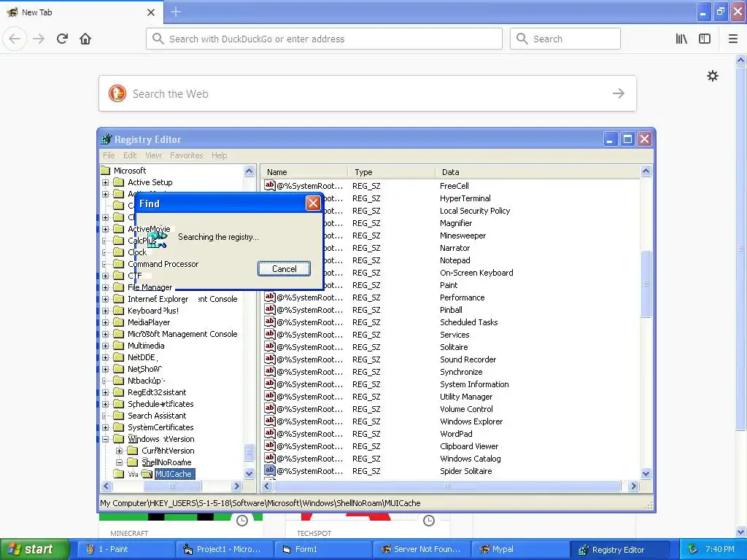This screenshot has width=747, height=560.
Task: Switch to Server Not Found taskbar button
Action: tap(422, 549)
